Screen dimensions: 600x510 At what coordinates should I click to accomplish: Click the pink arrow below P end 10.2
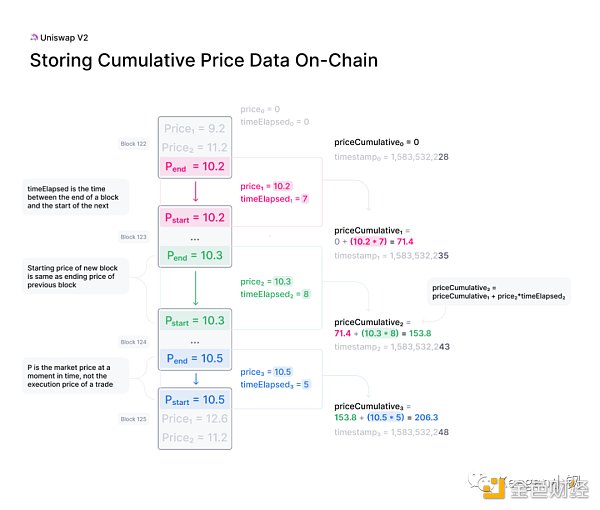[194, 192]
